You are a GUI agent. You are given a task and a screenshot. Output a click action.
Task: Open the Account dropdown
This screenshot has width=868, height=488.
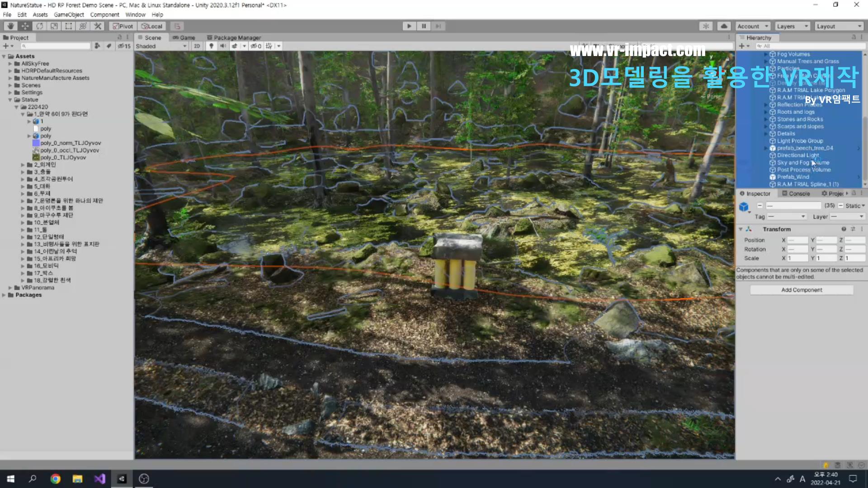point(753,26)
